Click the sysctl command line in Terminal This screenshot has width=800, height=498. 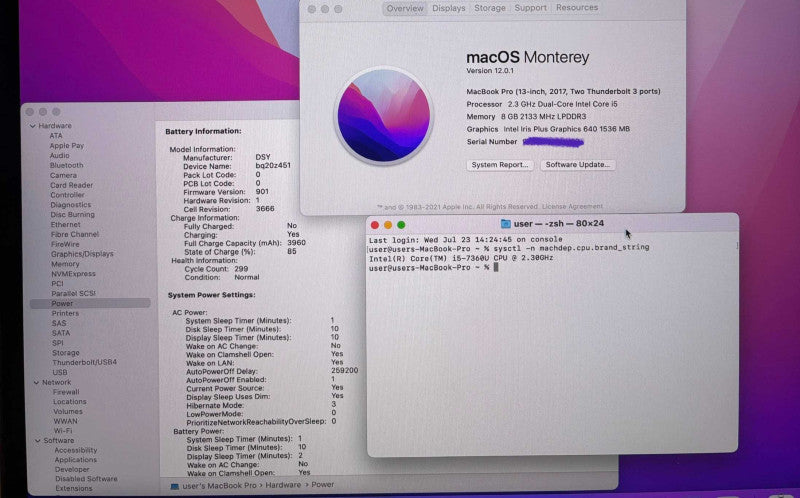509,248
